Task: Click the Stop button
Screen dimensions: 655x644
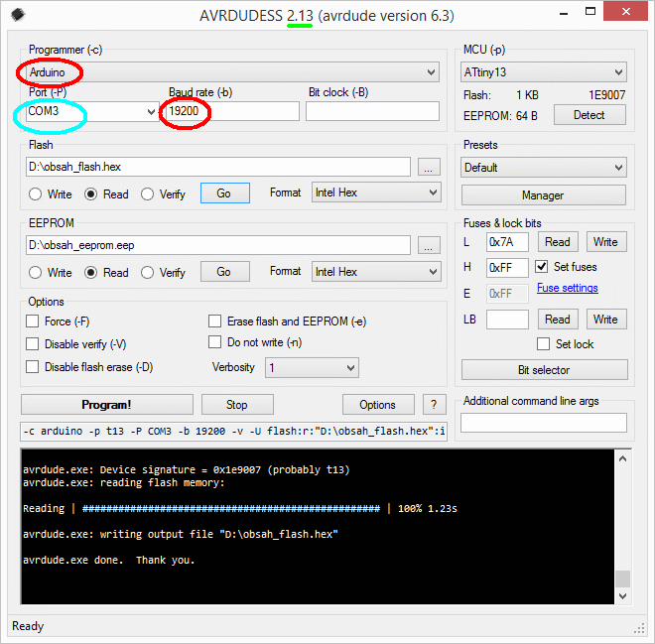Action: click(237, 405)
